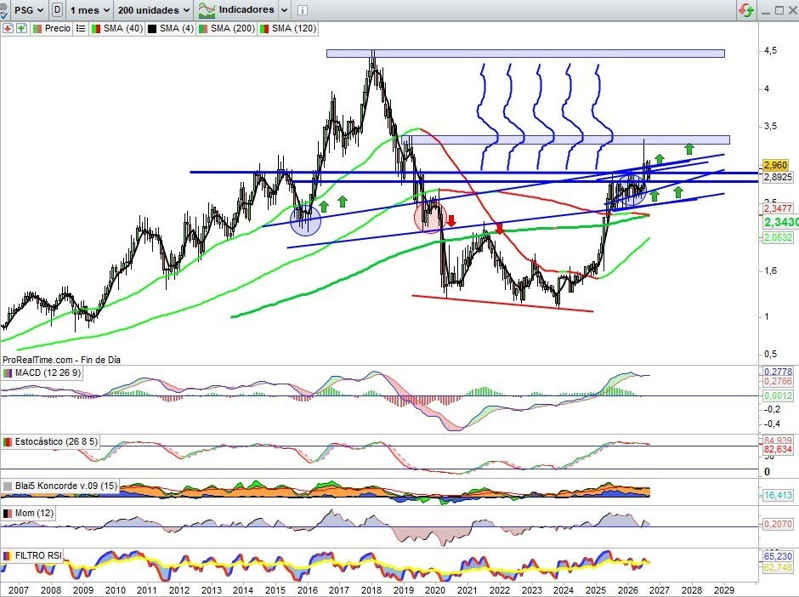Open the price list settings icon

(81, 29)
